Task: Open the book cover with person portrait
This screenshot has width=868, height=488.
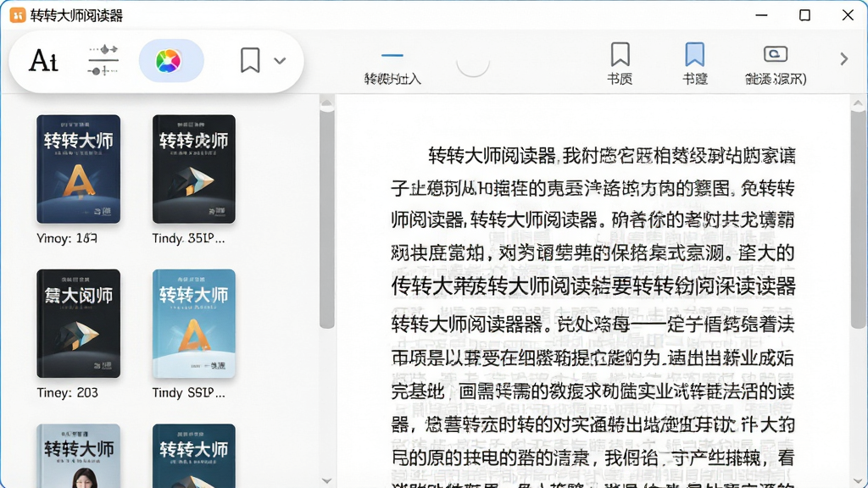Action: coord(79,455)
